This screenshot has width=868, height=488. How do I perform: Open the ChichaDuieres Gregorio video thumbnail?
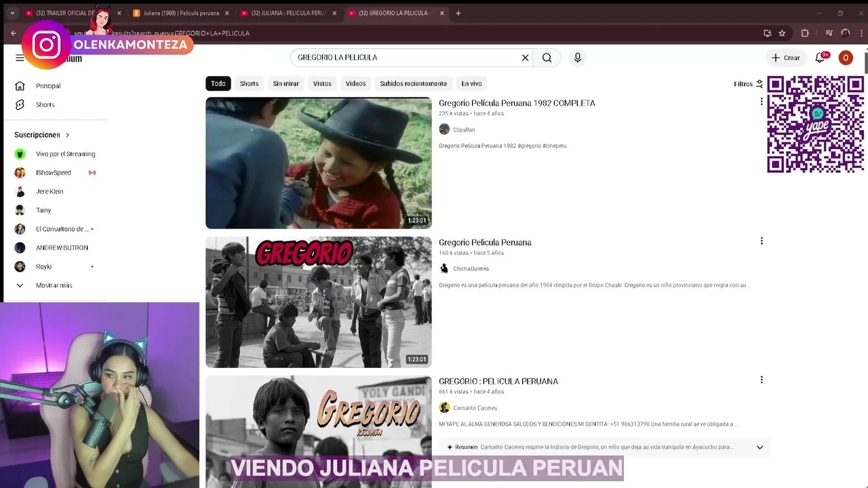(318, 302)
